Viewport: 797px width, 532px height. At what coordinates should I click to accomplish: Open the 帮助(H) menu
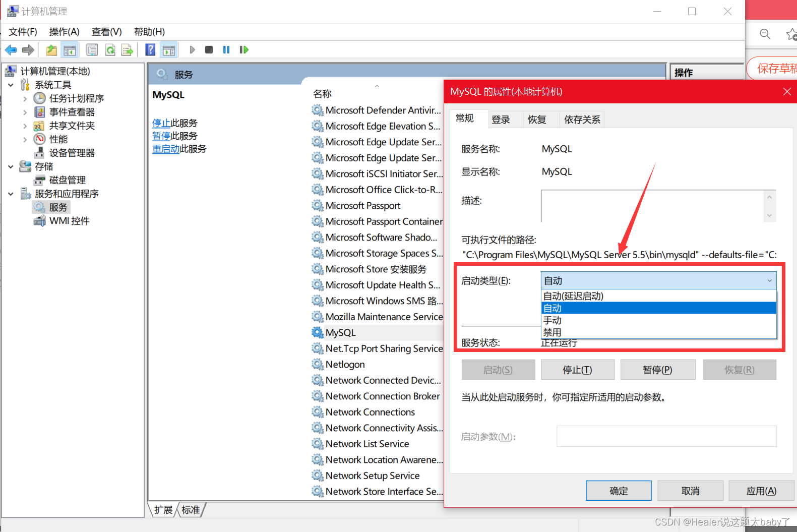pos(149,32)
